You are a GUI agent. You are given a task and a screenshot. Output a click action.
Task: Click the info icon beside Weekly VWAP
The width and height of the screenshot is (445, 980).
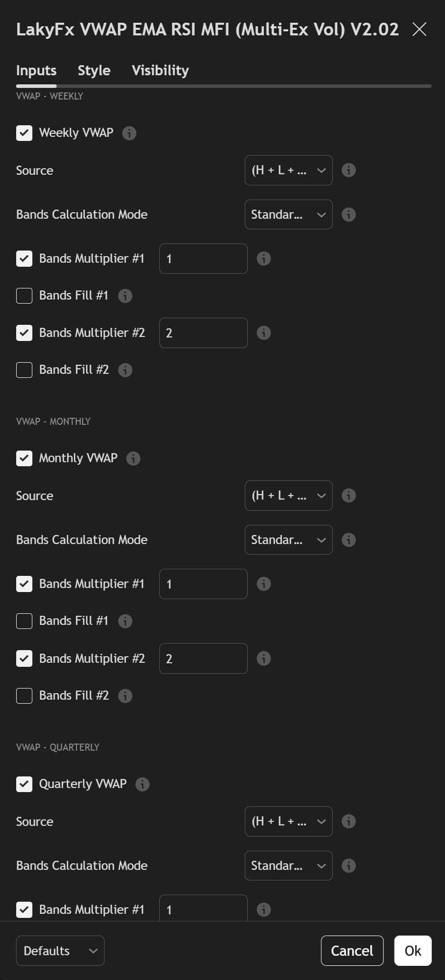point(130,133)
